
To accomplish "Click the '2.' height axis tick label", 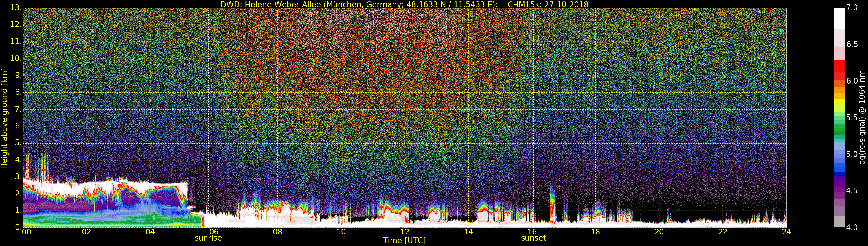I will pos(18,193).
